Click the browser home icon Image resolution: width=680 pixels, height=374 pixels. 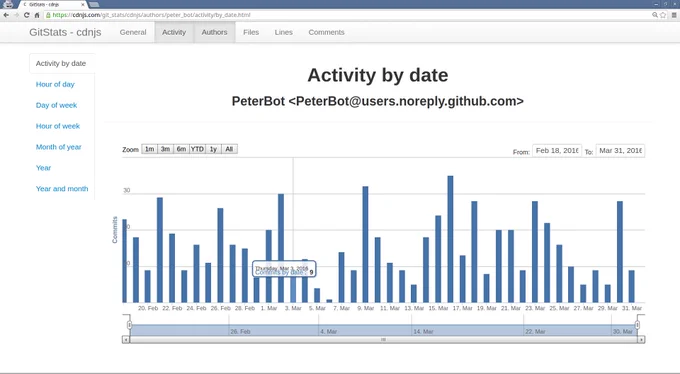37,15
